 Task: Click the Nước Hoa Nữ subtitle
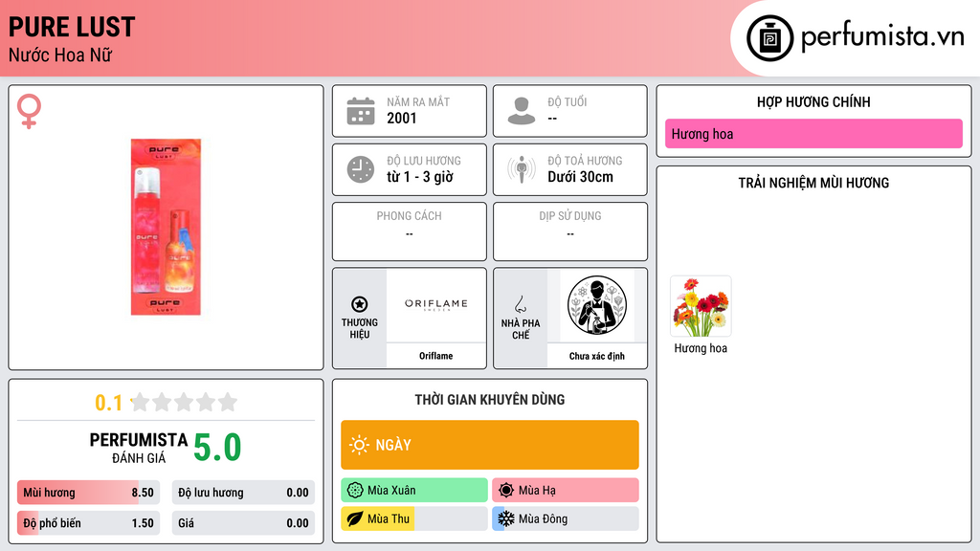click(x=60, y=55)
